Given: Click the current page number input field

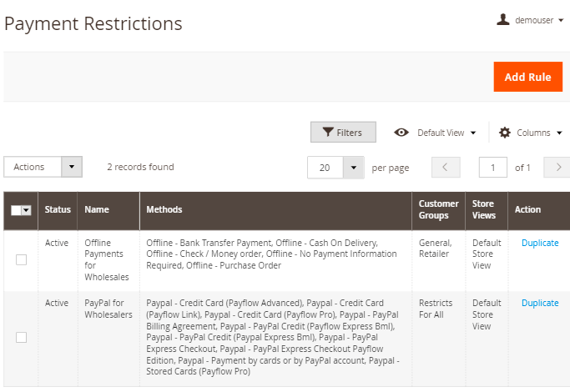Looking at the screenshot, I should 492,168.
